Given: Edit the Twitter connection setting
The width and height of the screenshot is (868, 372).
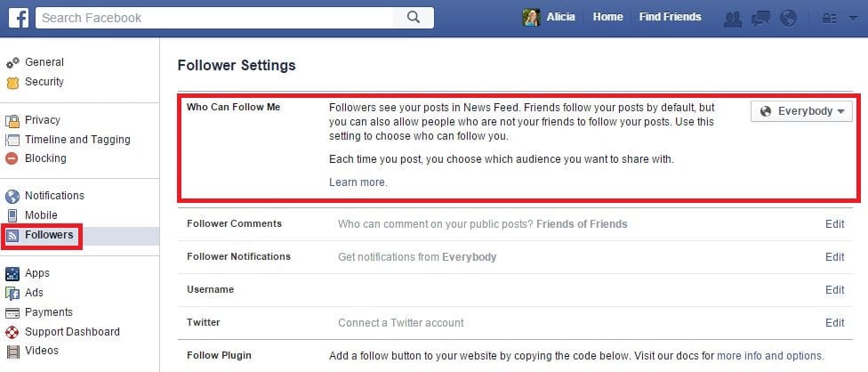Looking at the screenshot, I should [835, 323].
